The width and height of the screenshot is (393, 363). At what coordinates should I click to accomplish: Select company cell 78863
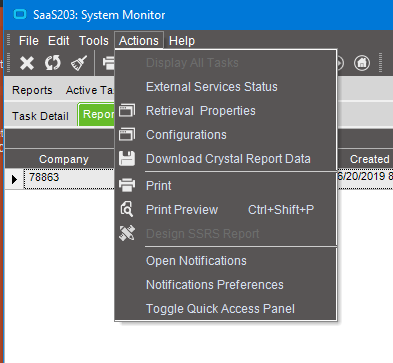tap(69, 178)
